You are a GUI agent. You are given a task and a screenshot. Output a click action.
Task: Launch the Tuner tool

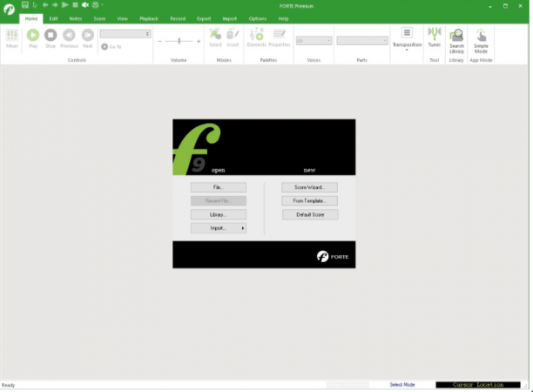[435, 37]
